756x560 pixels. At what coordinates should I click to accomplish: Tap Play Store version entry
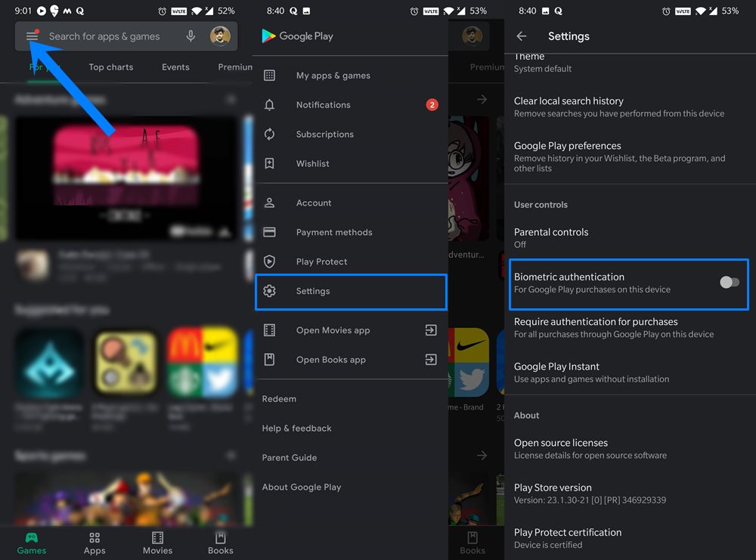[630, 493]
